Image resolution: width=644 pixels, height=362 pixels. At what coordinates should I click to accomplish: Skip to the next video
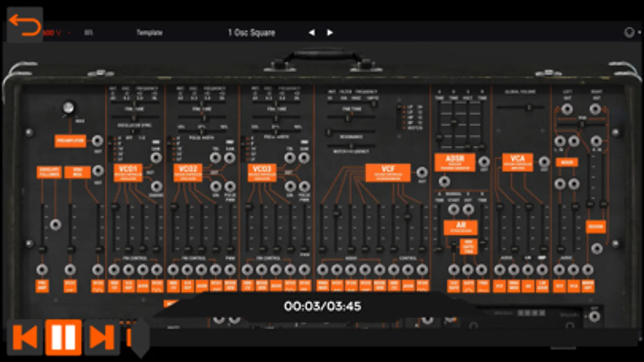click(x=102, y=337)
